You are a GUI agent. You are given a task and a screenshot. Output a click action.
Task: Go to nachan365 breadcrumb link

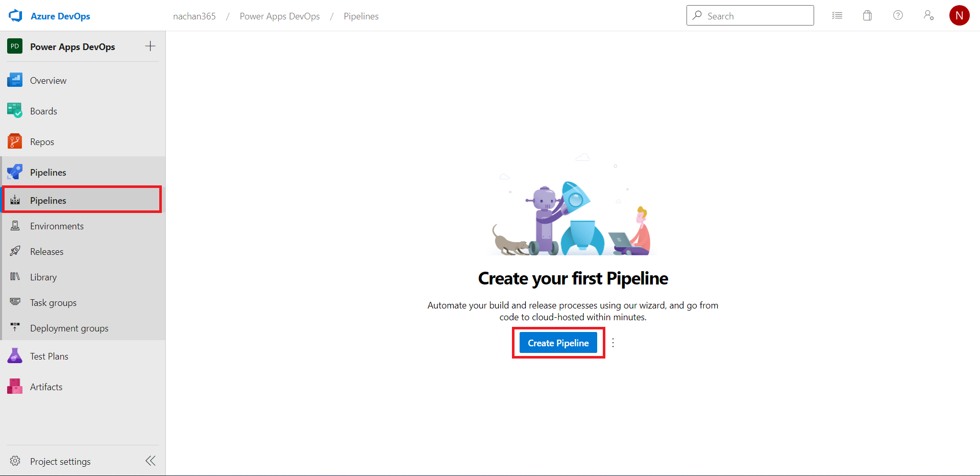point(194,16)
